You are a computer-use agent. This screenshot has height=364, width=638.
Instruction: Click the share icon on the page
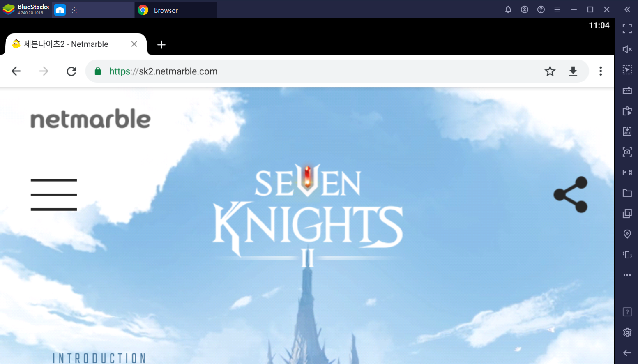571,195
